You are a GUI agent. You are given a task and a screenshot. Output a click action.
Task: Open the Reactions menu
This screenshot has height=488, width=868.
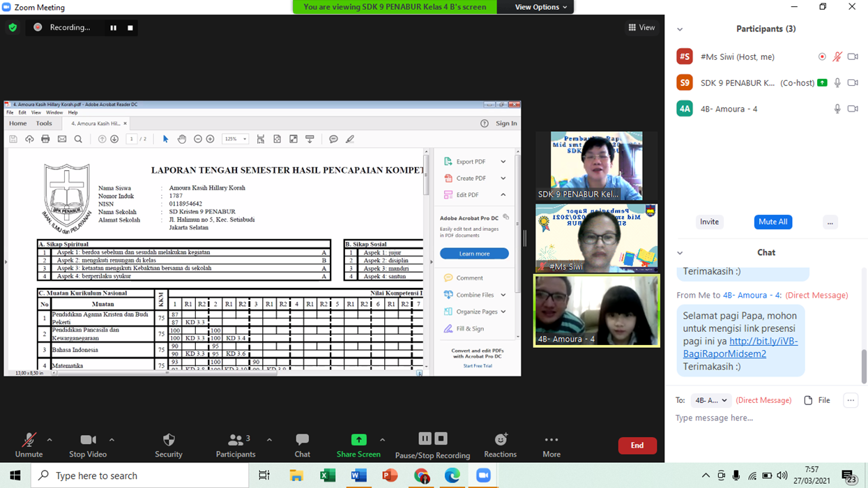tap(501, 445)
